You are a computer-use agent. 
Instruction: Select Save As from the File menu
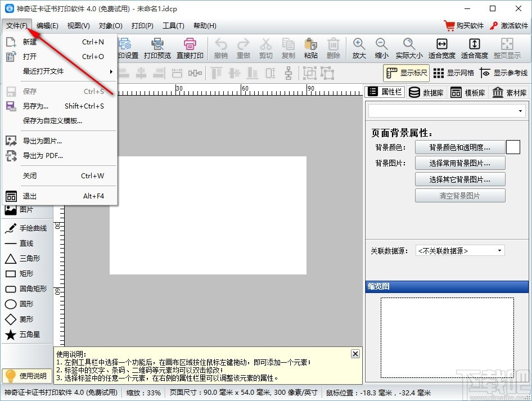[x=60, y=106]
